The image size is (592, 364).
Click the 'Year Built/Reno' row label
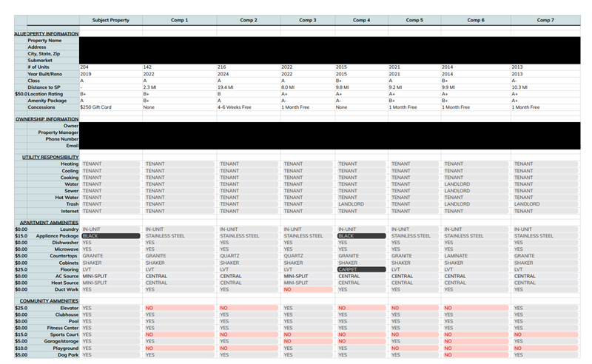44,74
